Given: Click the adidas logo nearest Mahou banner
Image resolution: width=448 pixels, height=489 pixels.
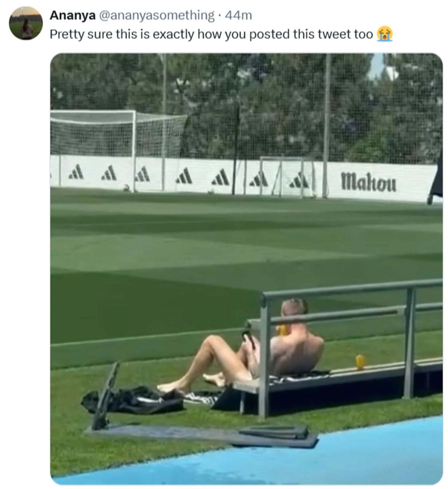Looking at the screenshot, I should (x=299, y=180).
